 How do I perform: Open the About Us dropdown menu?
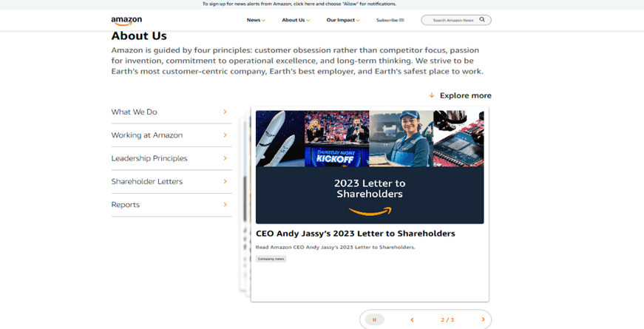point(296,20)
